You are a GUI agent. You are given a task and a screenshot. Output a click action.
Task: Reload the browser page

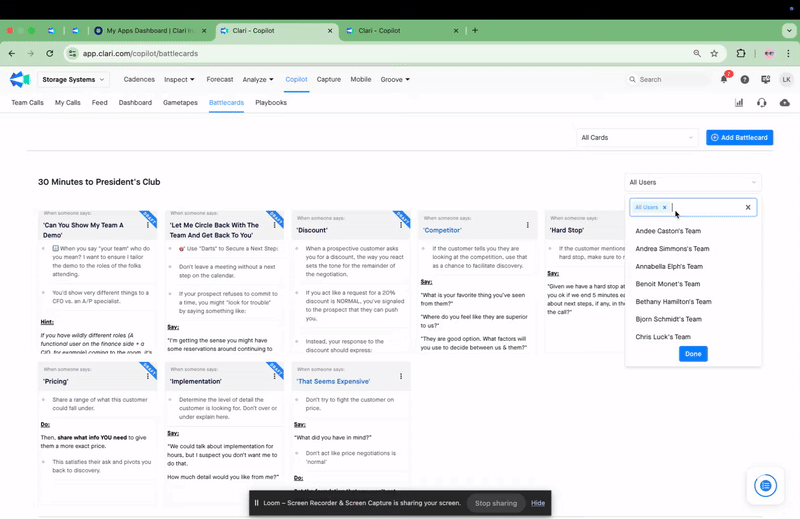click(x=49, y=53)
